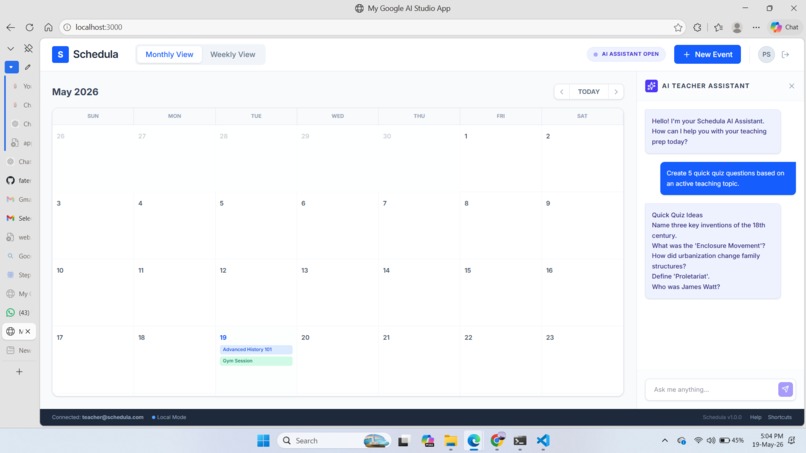Image resolution: width=806 pixels, height=453 pixels.
Task: Show hidden system tray icons
Action: (665, 441)
